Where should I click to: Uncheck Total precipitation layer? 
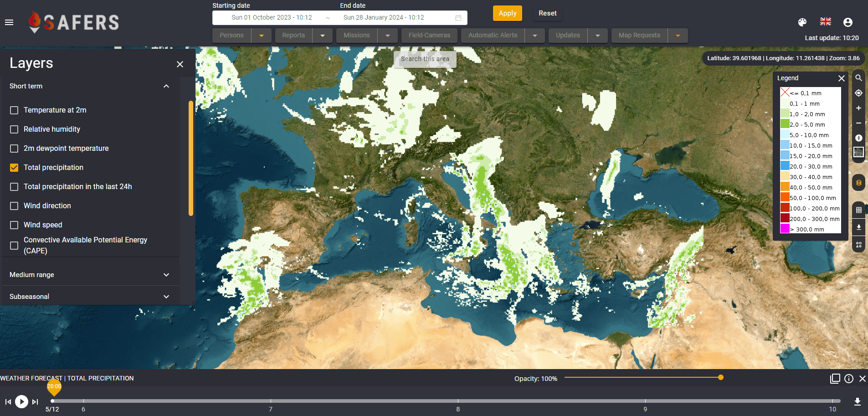point(14,168)
